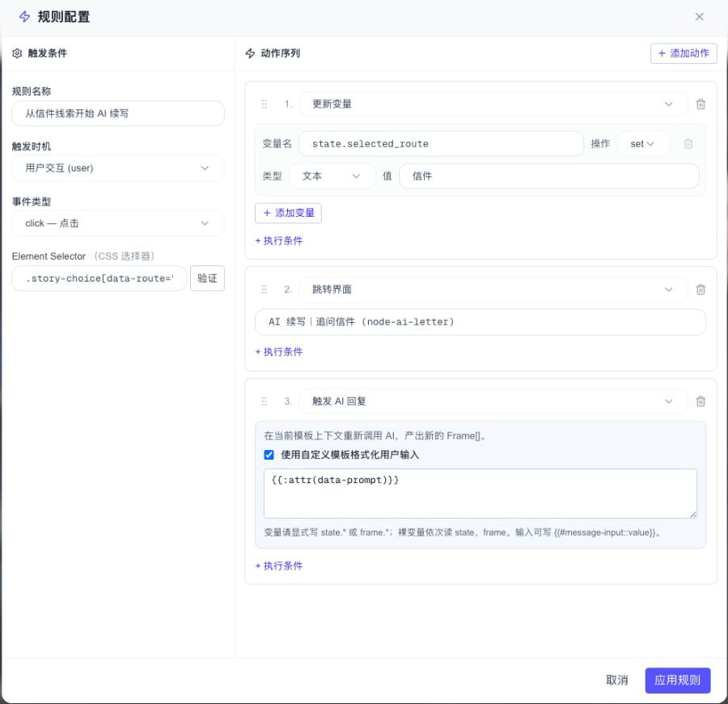Click the 触发条件 panel heading
Screen dimensions: 728x704
click(48, 53)
